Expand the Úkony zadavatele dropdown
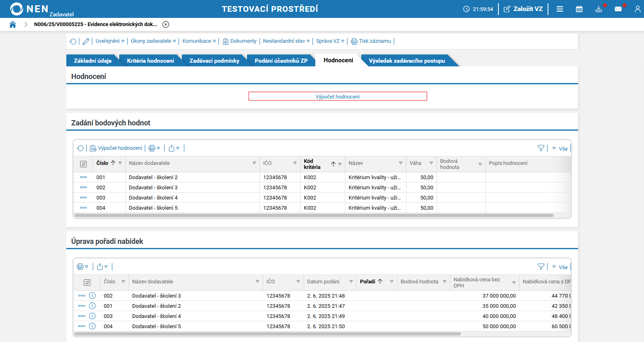The width and height of the screenshot is (644, 342). click(x=153, y=41)
